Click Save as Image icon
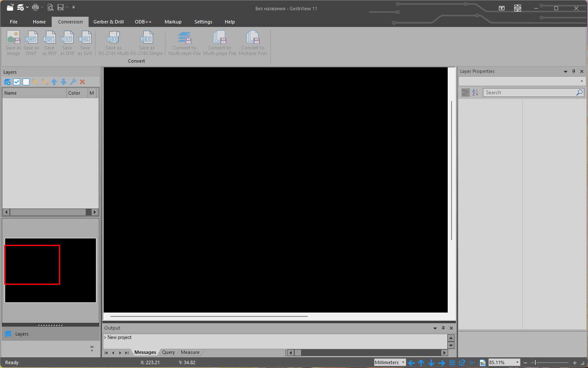 pyautogui.click(x=13, y=43)
